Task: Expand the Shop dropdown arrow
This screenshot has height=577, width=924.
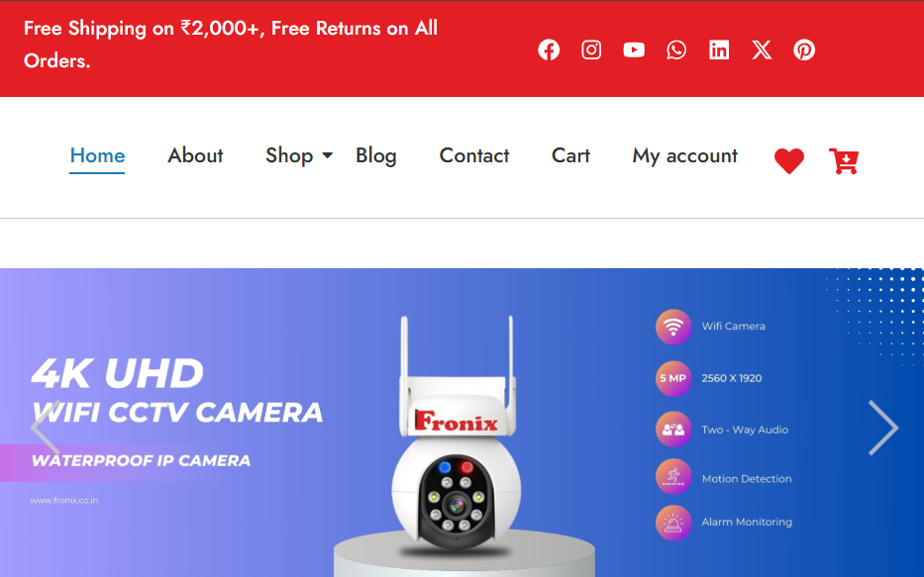Action: coord(328,155)
